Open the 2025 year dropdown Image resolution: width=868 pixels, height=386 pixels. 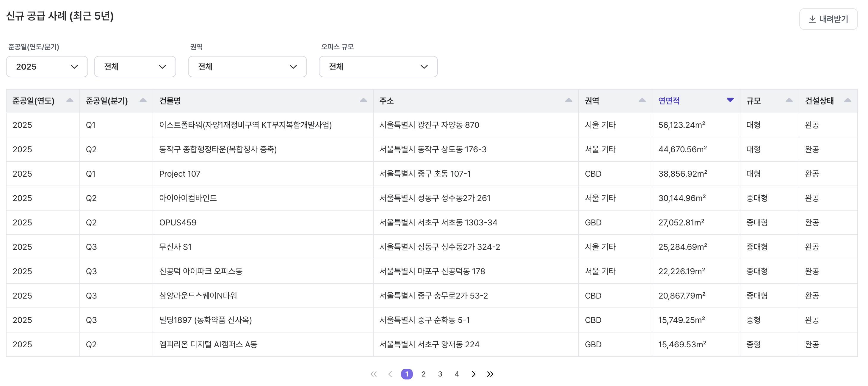pyautogui.click(x=47, y=67)
